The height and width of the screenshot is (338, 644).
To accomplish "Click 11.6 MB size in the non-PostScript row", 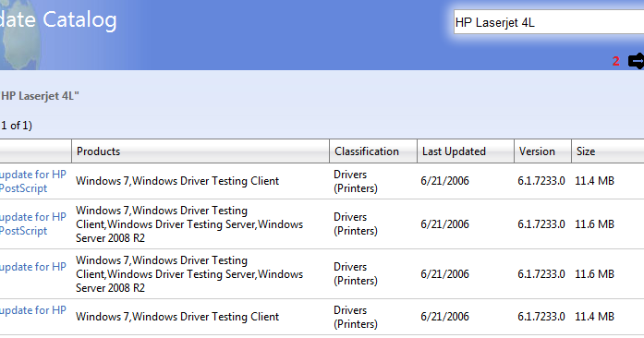I will click(x=594, y=274).
